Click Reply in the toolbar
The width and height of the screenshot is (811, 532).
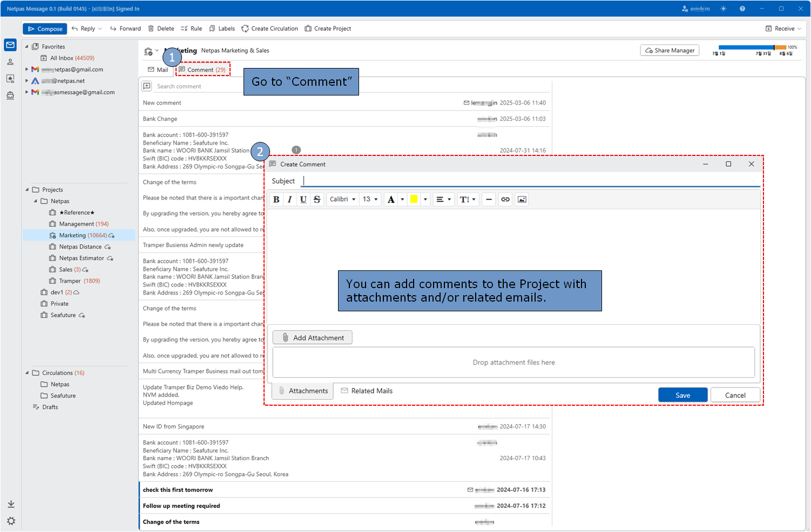click(83, 29)
